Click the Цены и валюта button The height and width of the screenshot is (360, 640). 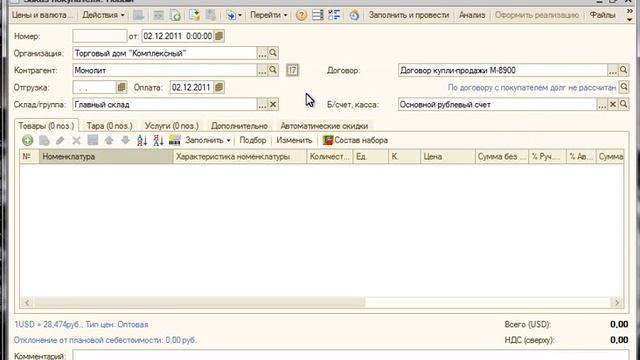42,15
